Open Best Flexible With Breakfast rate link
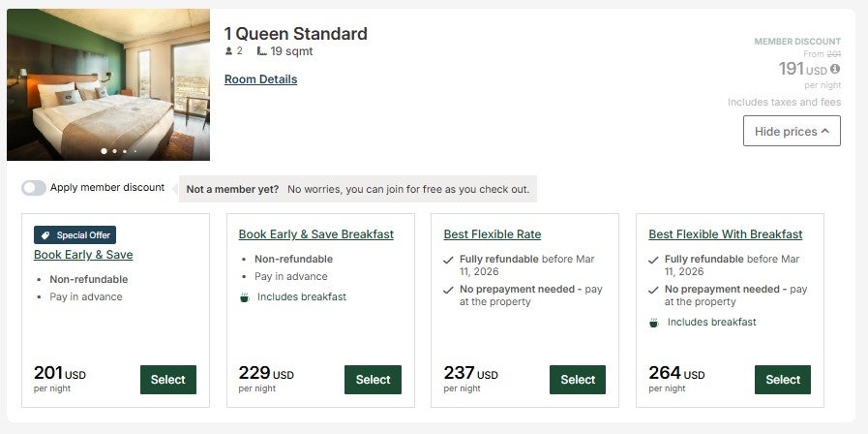Screen dimensions: 868x434 726,234
